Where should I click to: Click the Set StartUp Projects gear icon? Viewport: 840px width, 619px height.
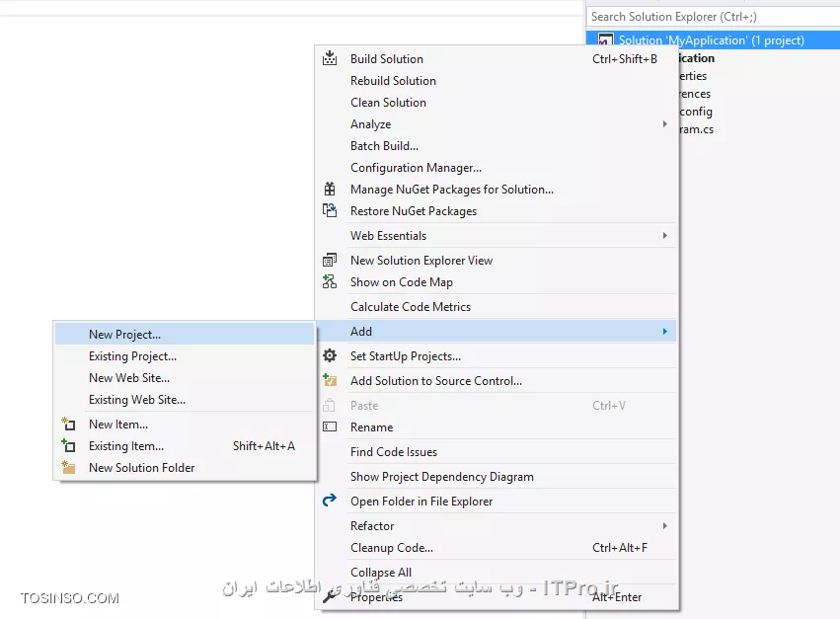[330, 356]
